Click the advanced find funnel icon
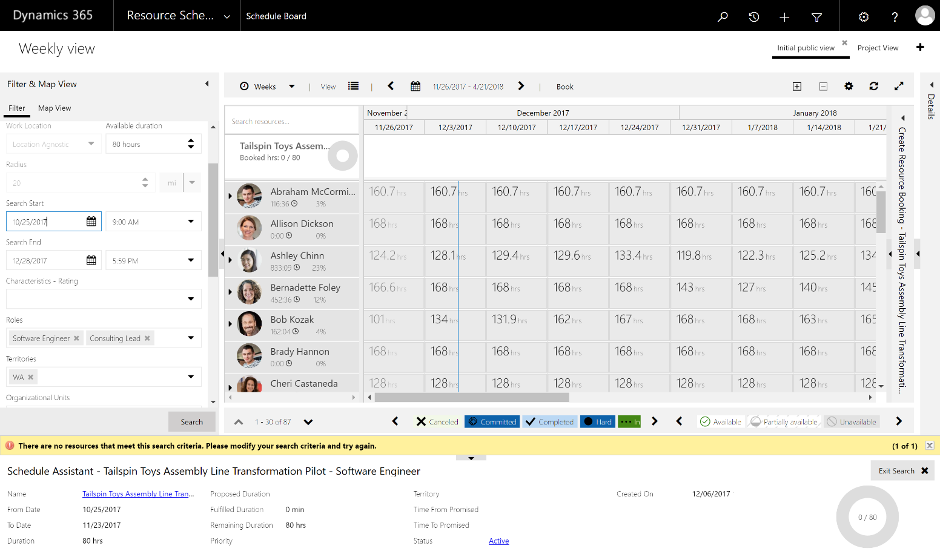The height and width of the screenshot is (560, 940). (816, 16)
